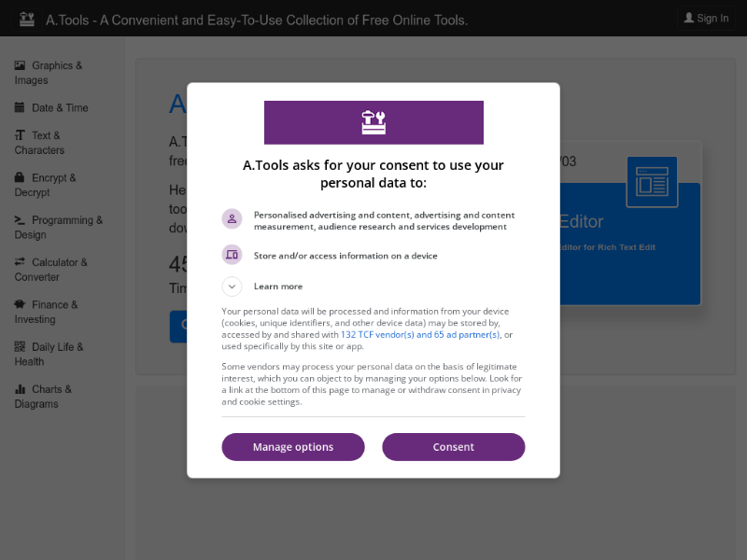Click the Graphics & Images picture icon

(20, 65)
